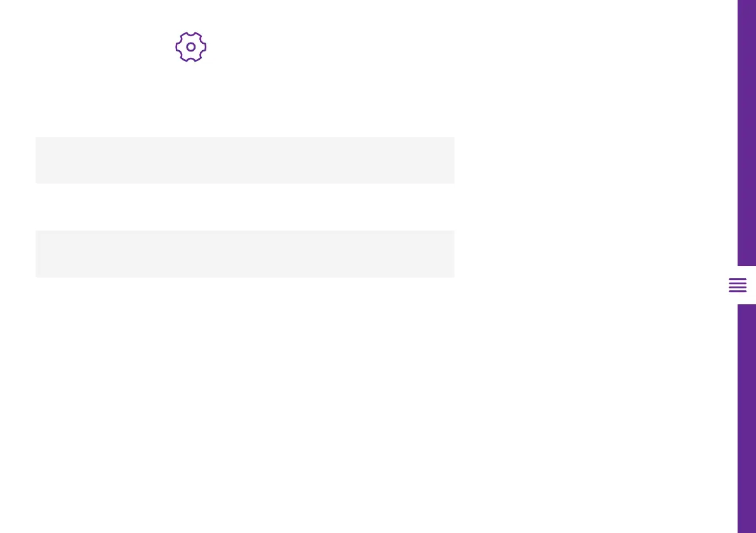Click the purple gear settings icon
Screen dimensions: 756x533
pos(191,47)
